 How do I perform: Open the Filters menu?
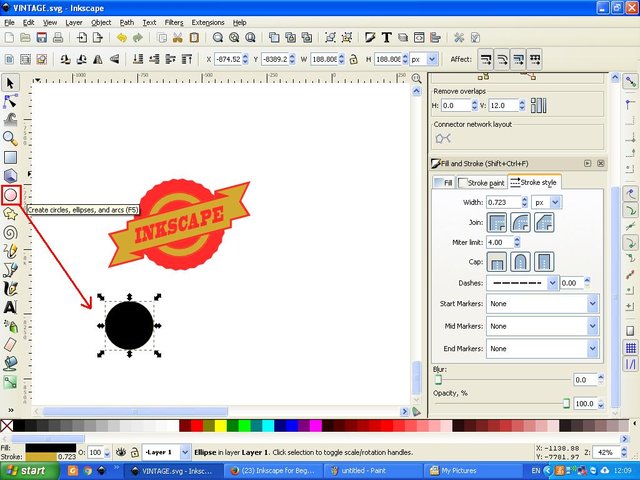point(174,22)
